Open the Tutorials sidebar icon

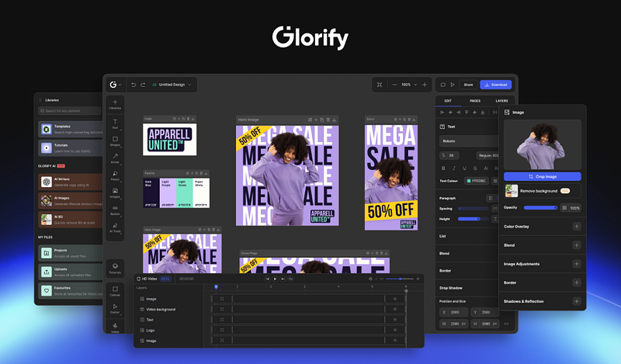click(x=115, y=268)
